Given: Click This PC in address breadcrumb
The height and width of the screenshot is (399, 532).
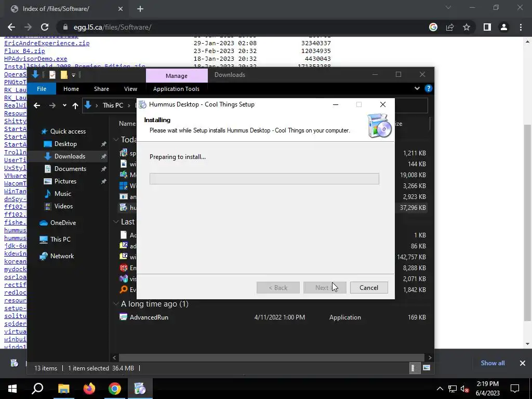Looking at the screenshot, I should click(x=113, y=105).
